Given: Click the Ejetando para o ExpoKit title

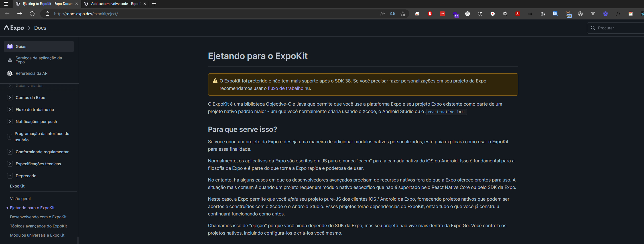Looking at the screenshot, I should click(x=258, y=56).
